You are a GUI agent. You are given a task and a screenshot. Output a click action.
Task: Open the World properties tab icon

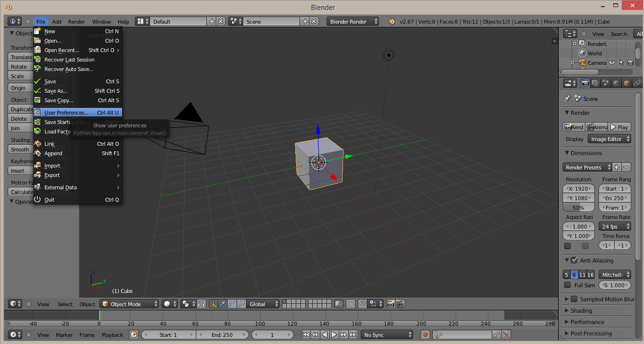(x=616, y=83)
